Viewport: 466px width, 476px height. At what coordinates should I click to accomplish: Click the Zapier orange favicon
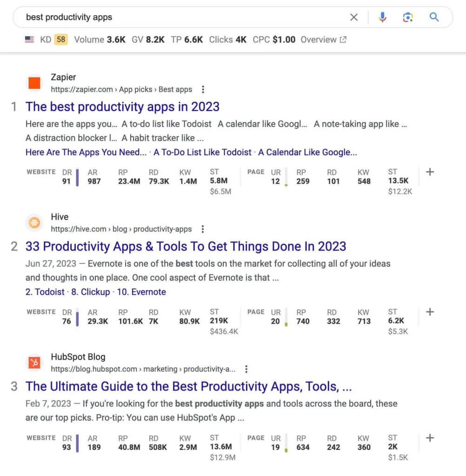34,83
